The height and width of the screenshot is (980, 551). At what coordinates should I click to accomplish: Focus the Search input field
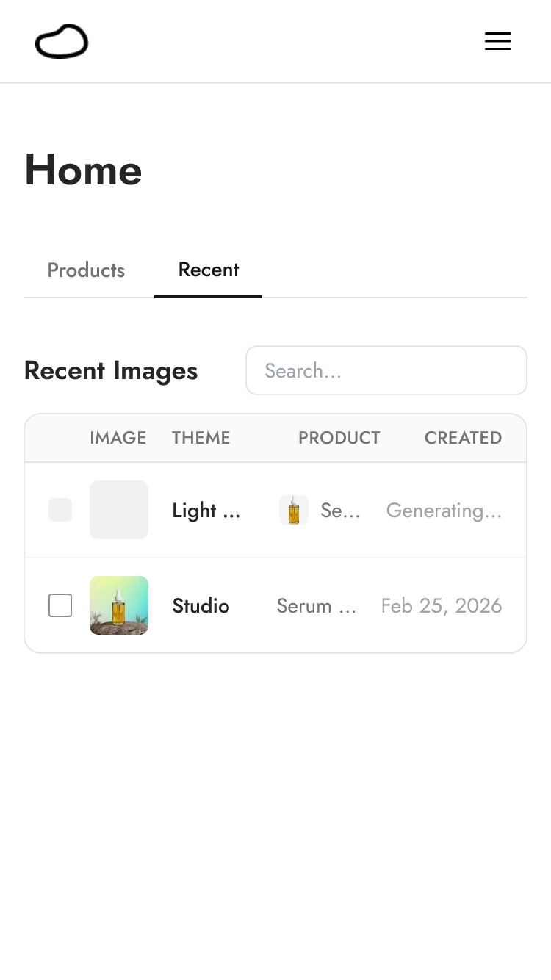pos(386,370)
